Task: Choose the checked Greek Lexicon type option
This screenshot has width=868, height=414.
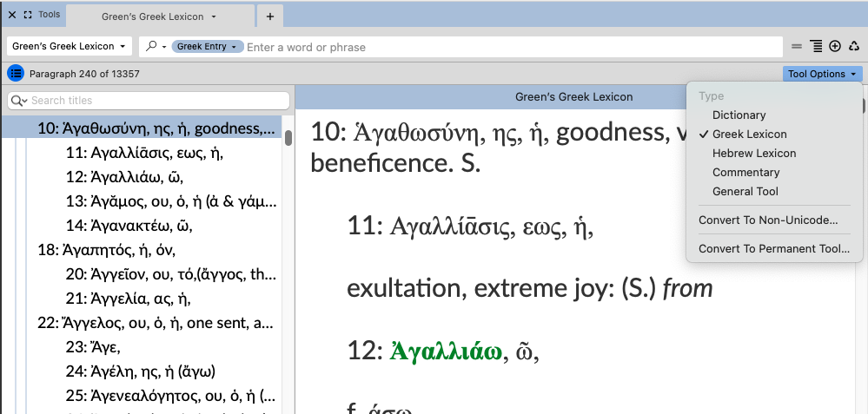Action: 749,134
